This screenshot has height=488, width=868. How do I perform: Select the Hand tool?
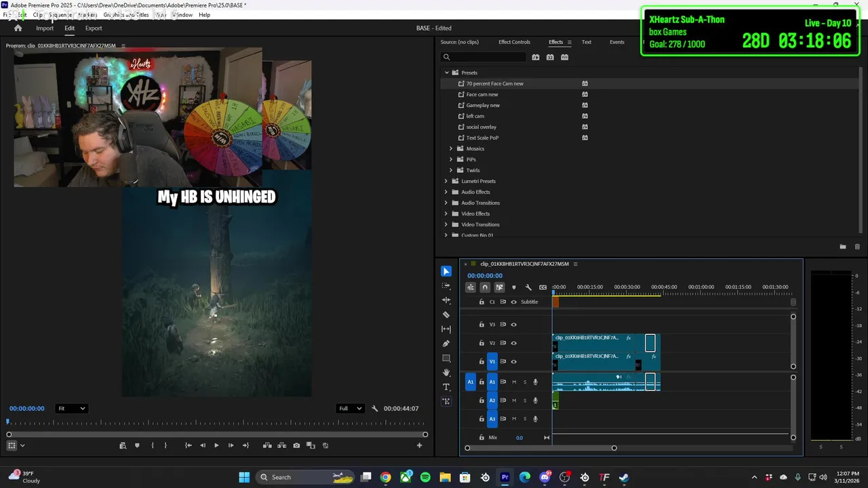pos(446,372)
